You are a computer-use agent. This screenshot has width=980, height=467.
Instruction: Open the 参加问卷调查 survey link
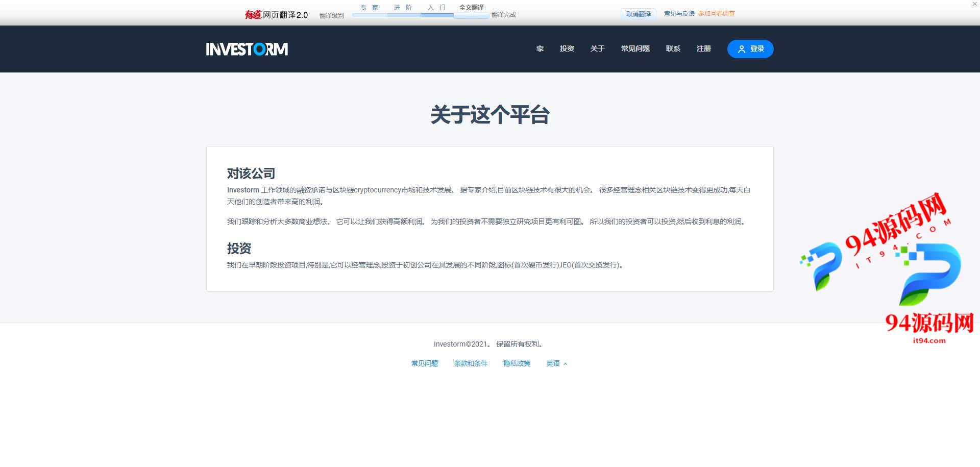pos(717,14)
